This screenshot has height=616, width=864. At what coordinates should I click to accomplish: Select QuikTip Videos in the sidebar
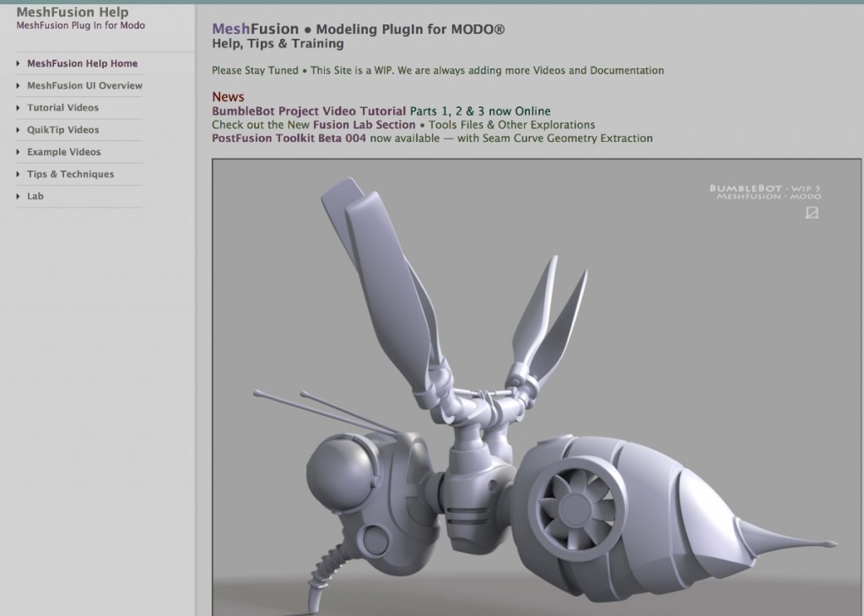[x=62, y=130]
